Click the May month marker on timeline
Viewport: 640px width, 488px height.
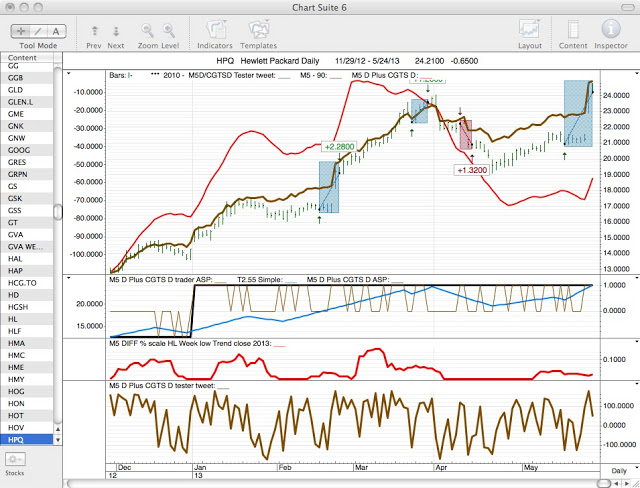click(531, 468)
